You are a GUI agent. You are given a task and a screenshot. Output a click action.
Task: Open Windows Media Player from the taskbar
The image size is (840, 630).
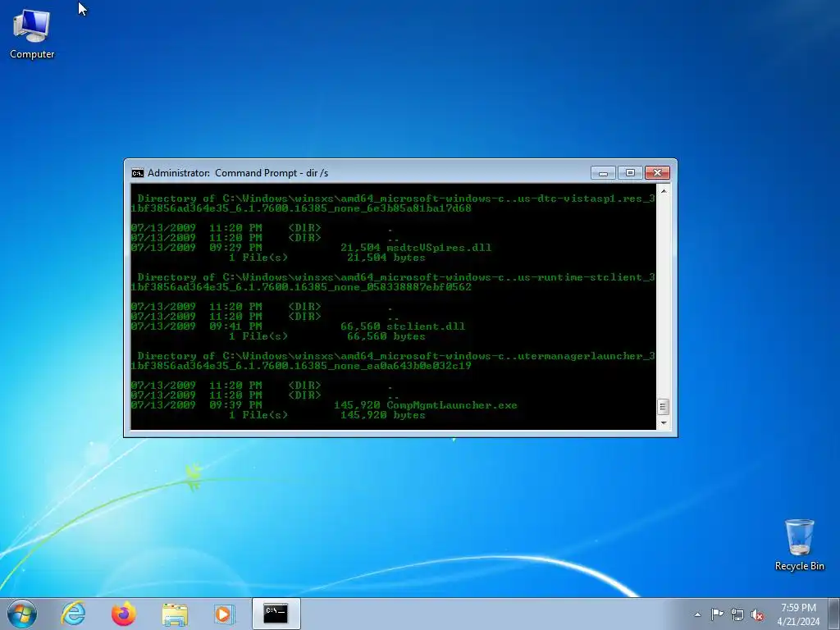(224, 614)
